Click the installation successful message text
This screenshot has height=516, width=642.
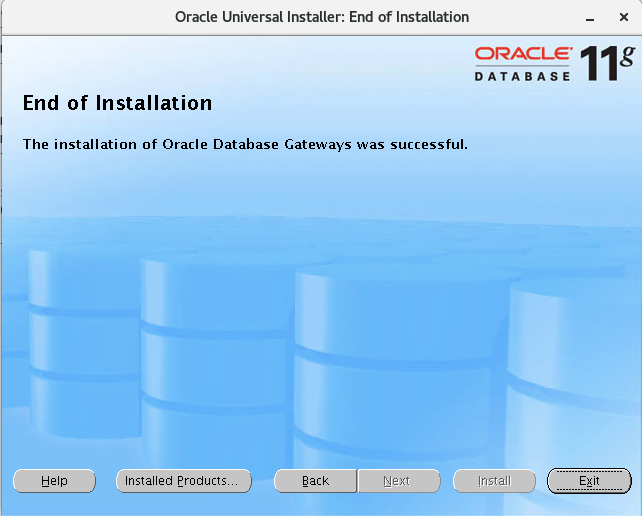click(245, 144)
